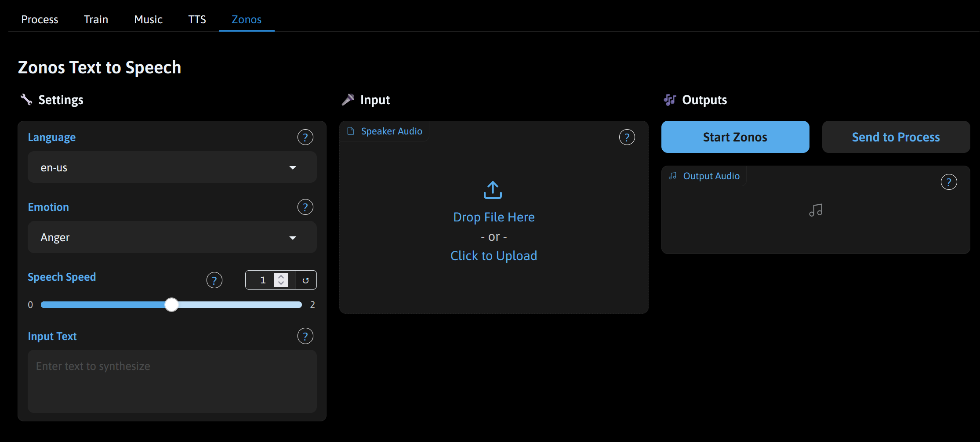Focus the 'Enter text to synthesize' text box
This screenshot has height=442, width=980.
point(172,381)
